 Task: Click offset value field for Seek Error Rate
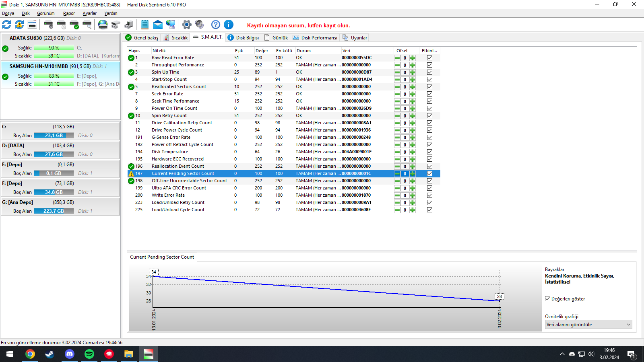click(405, 94)
